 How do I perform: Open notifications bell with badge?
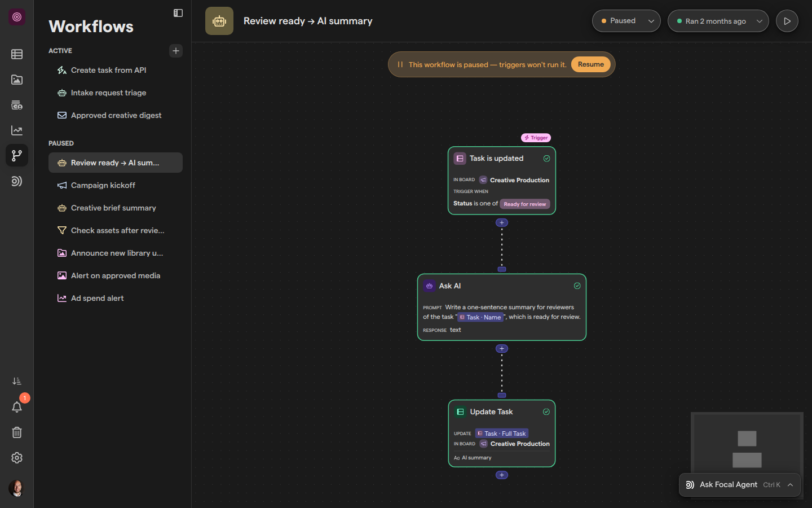click(x=17, y=407)
